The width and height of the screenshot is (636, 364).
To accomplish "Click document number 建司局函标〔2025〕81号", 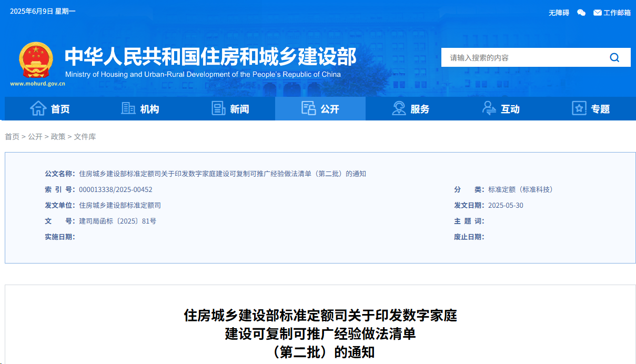I will point(117,221).
